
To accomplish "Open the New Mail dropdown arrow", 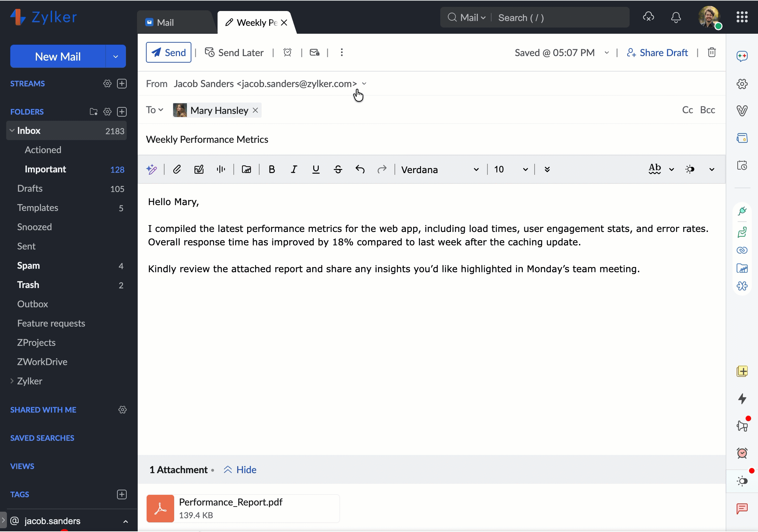I will coord(116,56).
